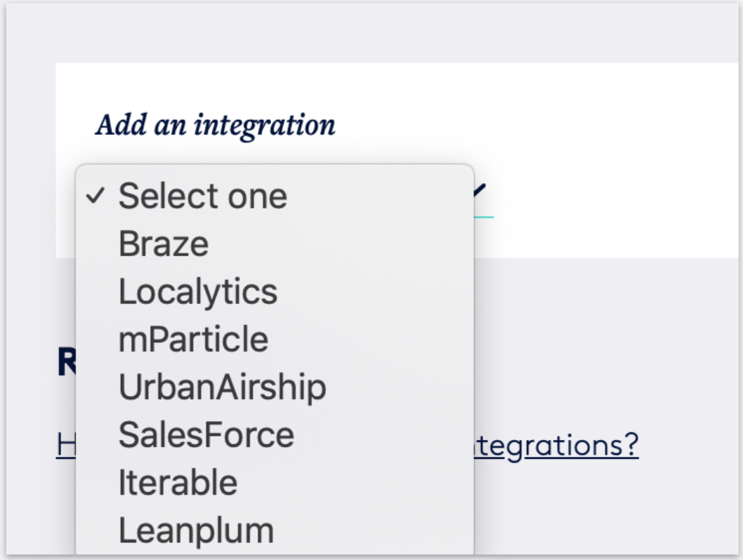
Task: Click the dropdown chevron arrow behind the menu
Action: [480, 189]
